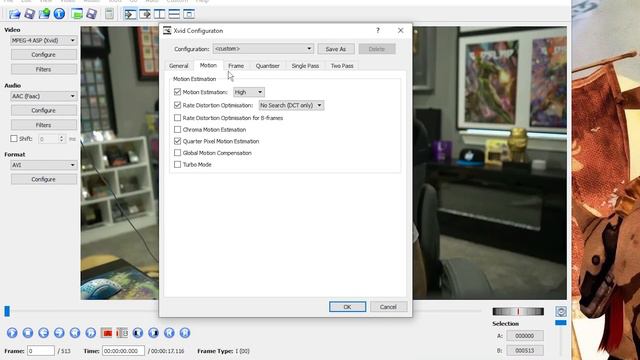Go to the next frame
This screenshot has width=640, height=360.
tap(59, 333)
